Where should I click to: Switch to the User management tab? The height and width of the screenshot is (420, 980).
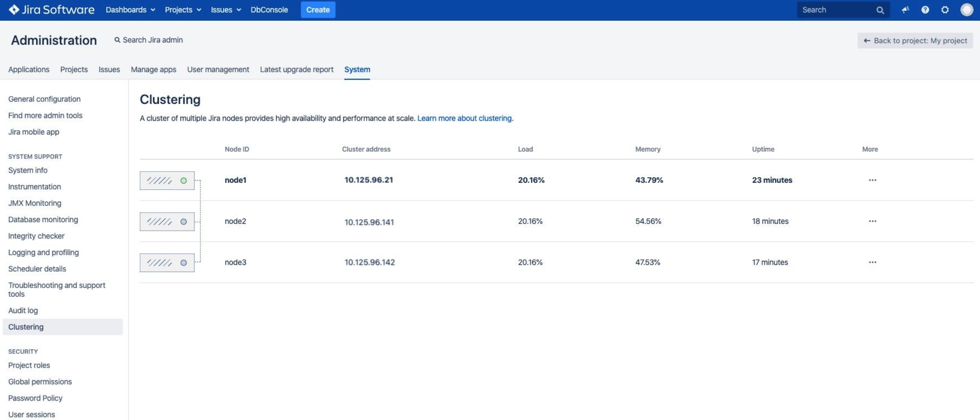tap(218, 69)
